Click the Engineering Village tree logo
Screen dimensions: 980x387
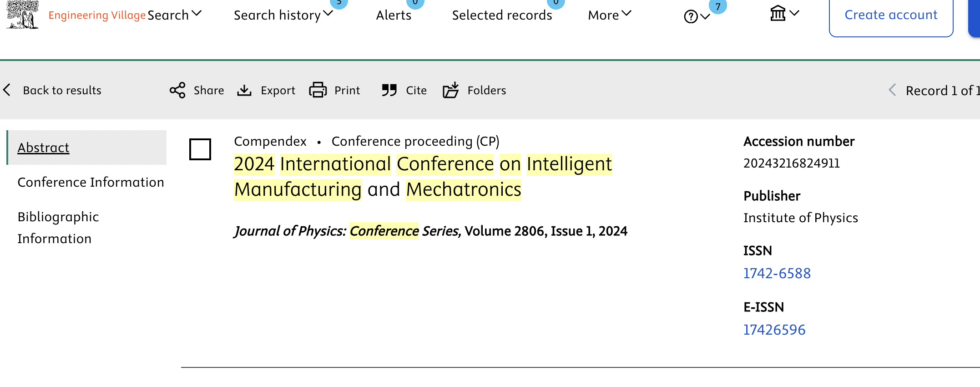click(x=22, y=15)
